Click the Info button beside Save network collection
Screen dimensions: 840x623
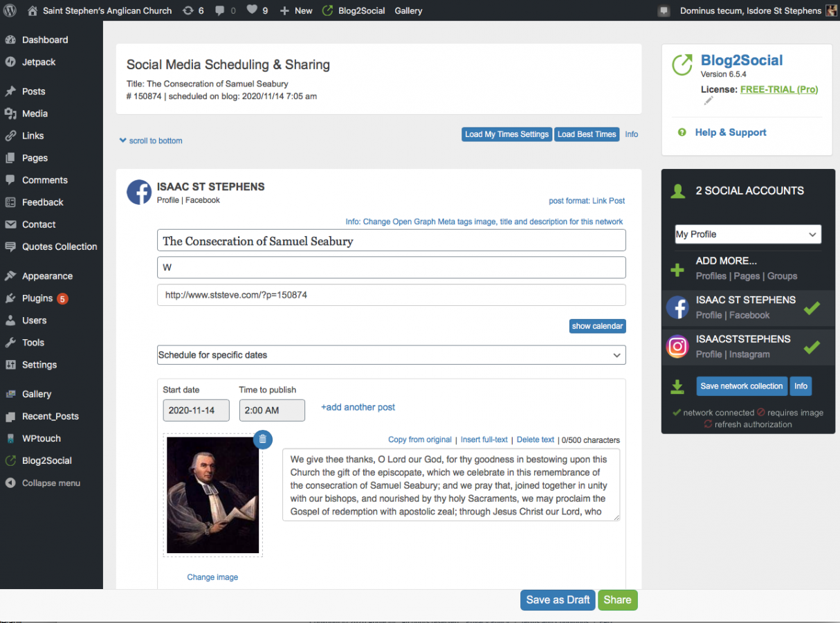click(x=801, y=386)
